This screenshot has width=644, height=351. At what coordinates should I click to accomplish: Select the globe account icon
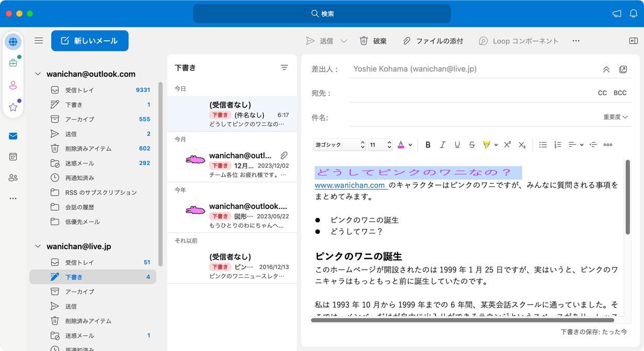pyautogui.click(x=13, y=42)
